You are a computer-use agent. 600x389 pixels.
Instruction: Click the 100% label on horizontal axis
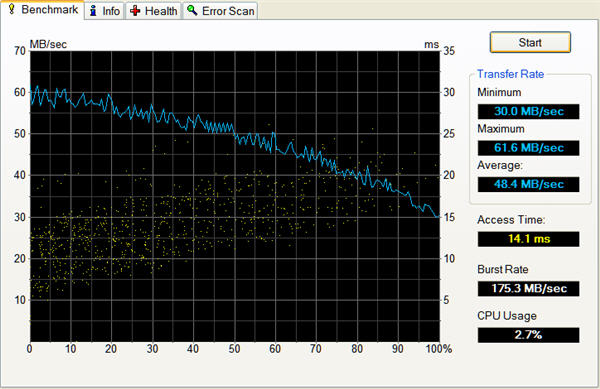click(x=439, y=349)
